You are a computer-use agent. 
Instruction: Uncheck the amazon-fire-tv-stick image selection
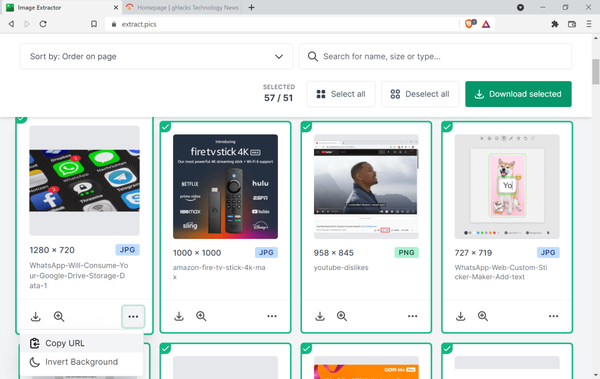point(165,126)
